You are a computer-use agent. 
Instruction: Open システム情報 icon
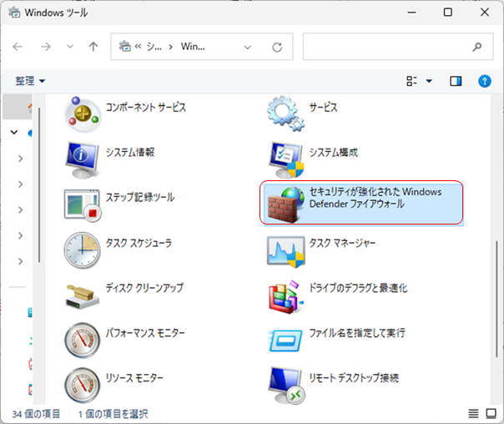tap(83, 159)
